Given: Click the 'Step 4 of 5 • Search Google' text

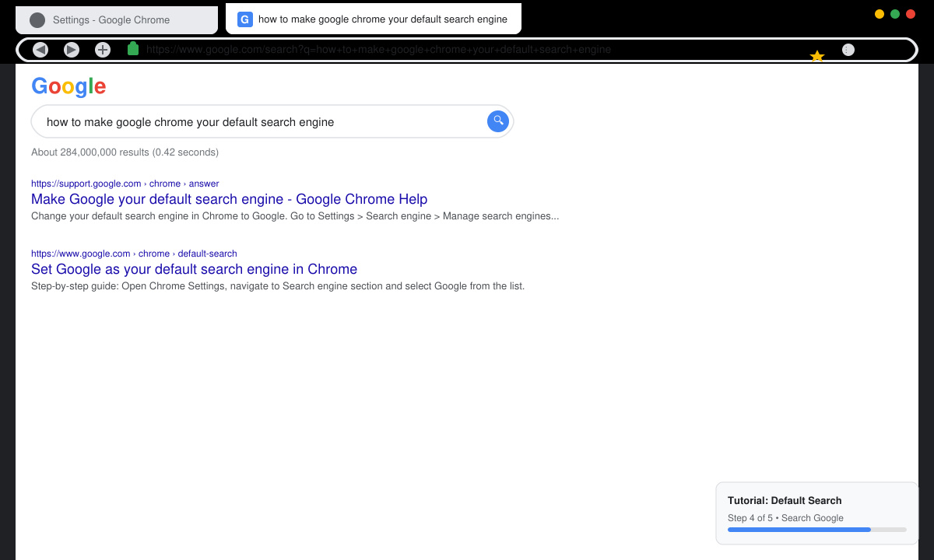Looking at the screenshot, I should [785, 518].
